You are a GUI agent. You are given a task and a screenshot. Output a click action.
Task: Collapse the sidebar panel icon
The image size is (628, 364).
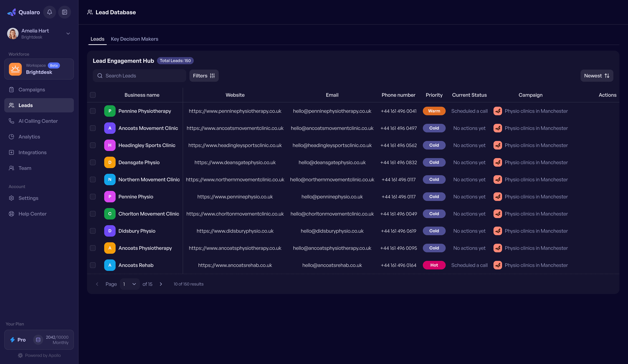(x=65, y=12)
